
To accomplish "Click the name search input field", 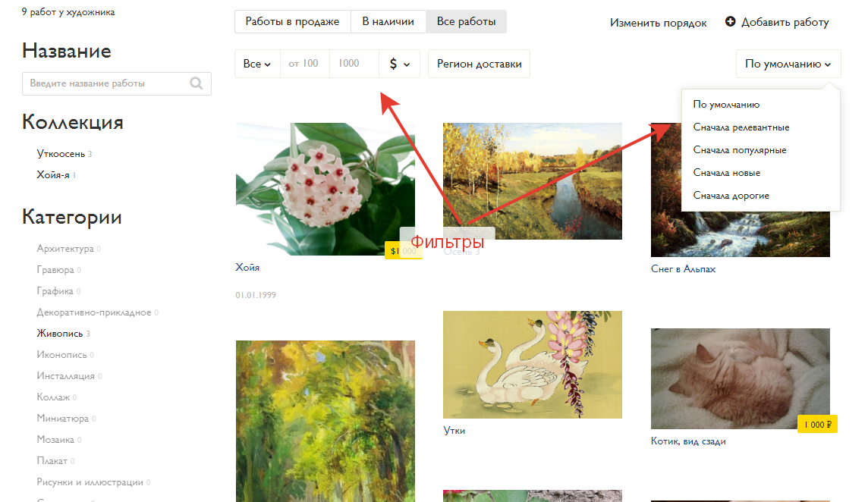I will coord(105,83).
